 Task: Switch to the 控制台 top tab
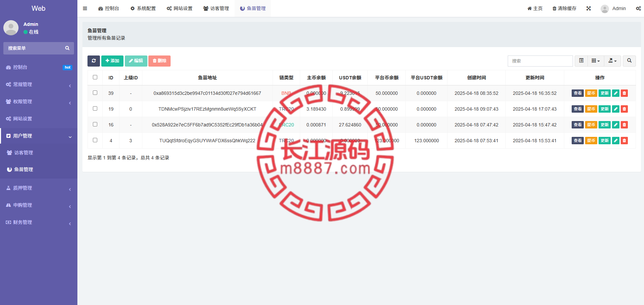tap(108, 8)
